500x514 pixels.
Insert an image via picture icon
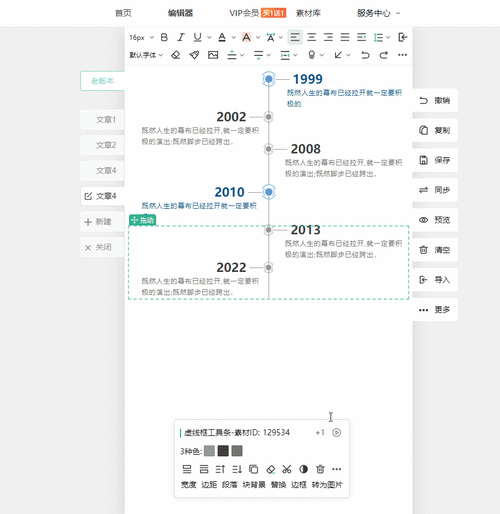tap(213, 55)
